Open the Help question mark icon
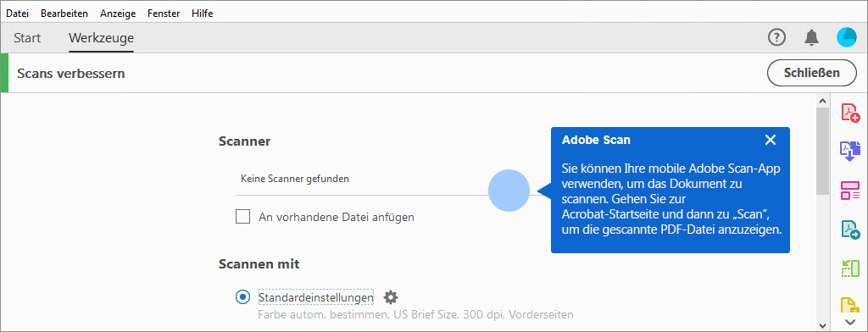This screenshot has width=868, height=332. (776, 37)
